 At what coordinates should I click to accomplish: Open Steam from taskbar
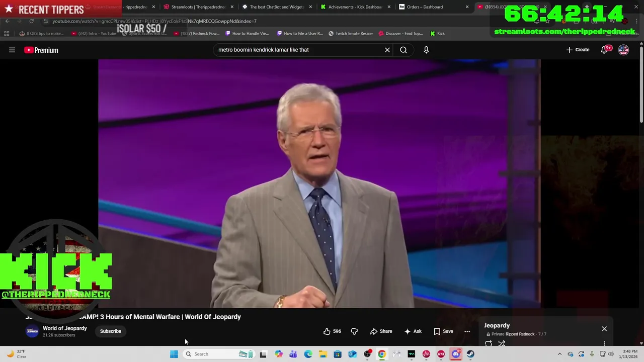click(470, 354)
